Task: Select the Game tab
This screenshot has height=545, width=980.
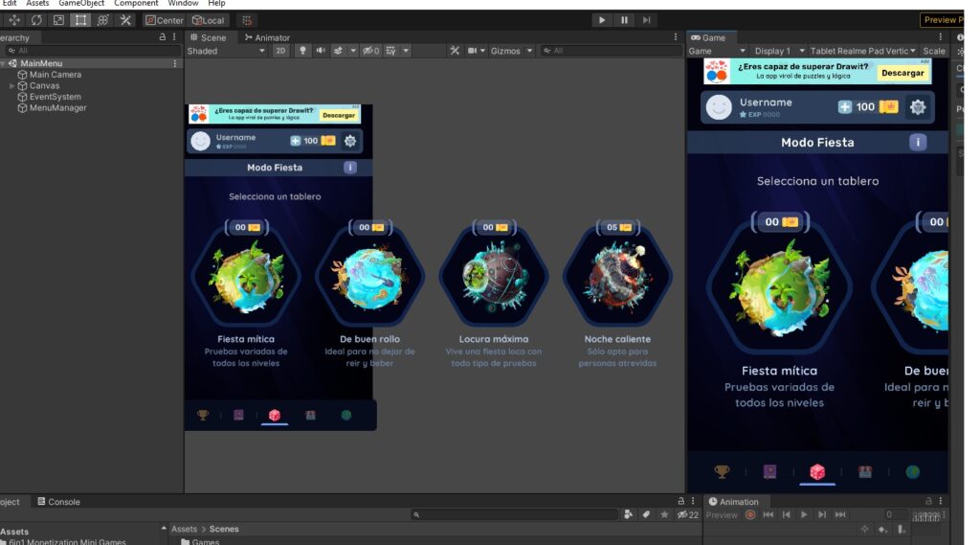Action: coord(708,37)
